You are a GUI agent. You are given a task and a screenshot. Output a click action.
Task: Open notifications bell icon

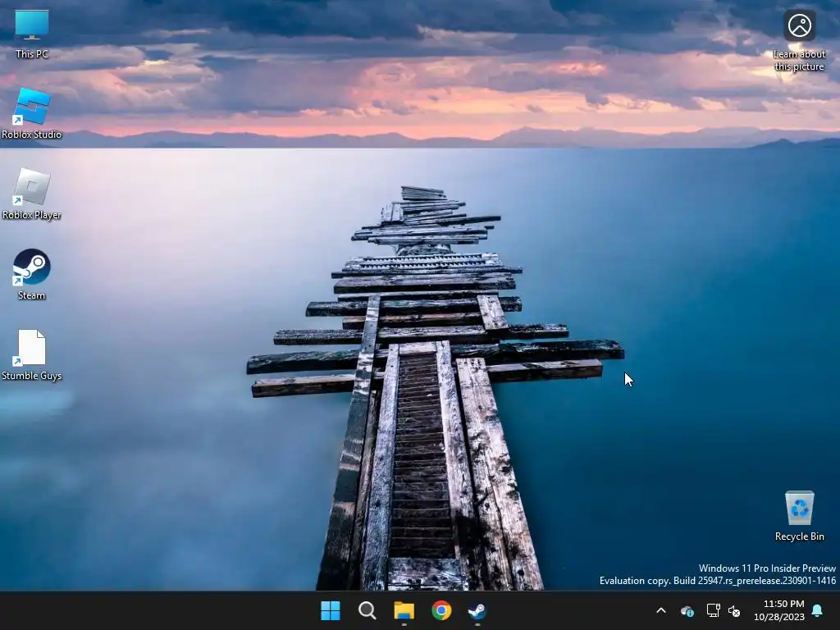818,610
